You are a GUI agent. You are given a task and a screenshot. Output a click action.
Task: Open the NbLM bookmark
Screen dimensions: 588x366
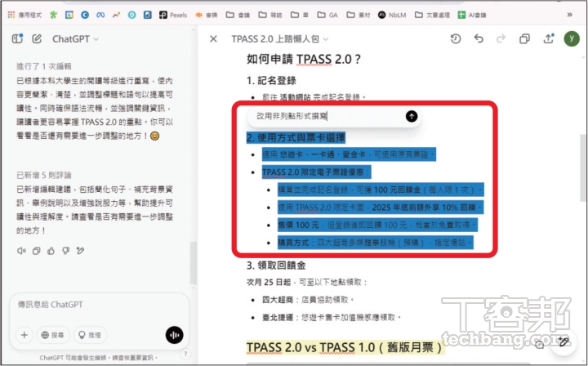point(392,15)
